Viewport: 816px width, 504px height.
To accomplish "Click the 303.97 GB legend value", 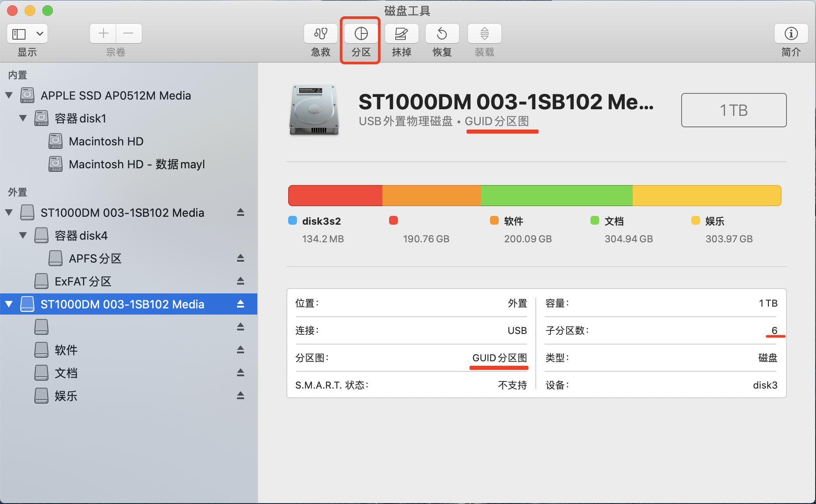I will tap(729, 239).
